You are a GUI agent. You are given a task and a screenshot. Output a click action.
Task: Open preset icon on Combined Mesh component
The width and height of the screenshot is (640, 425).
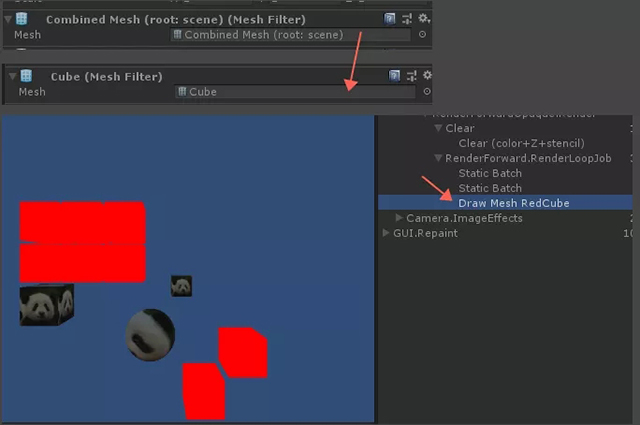pos(407,18)
